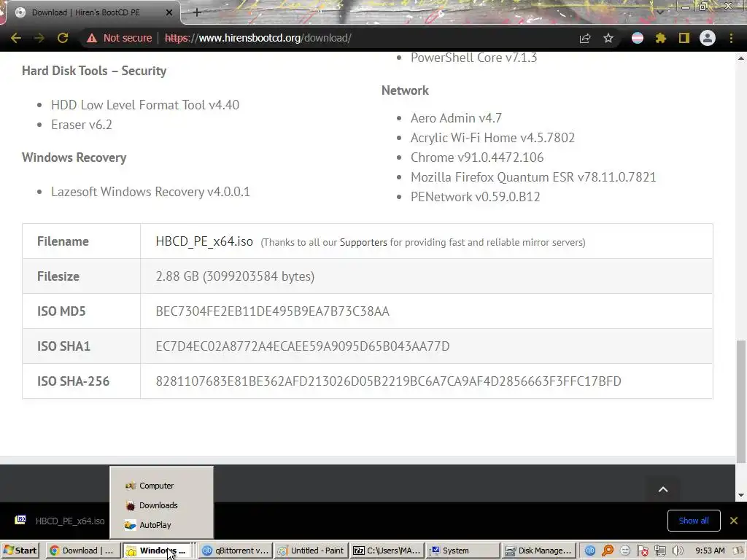Click HDD Low Level Format Tool v4.40
The image size is (747, 560).
coord(145,105)
